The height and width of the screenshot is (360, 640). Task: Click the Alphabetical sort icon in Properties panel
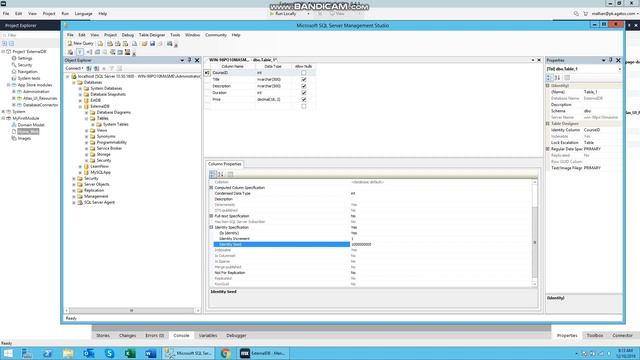(558, 78)
